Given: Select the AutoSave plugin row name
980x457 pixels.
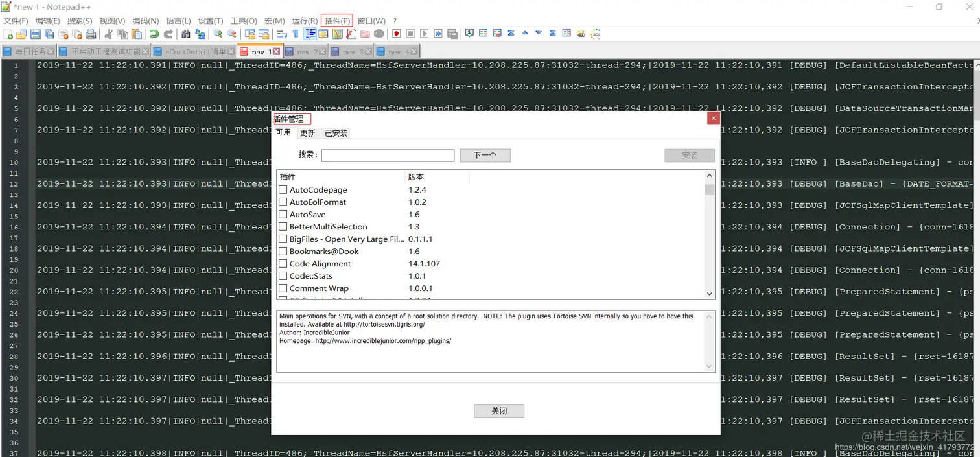Looking at the screenshot, I should tap(308, 215).
